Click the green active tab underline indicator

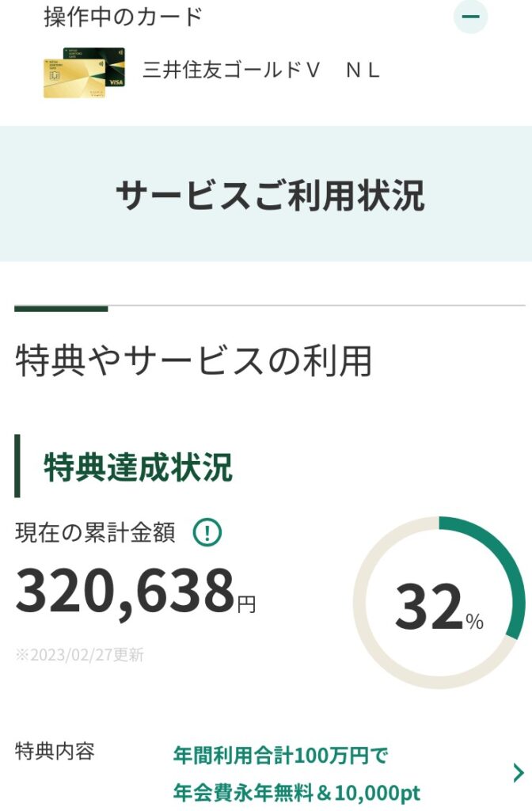(x=61, y=309)
